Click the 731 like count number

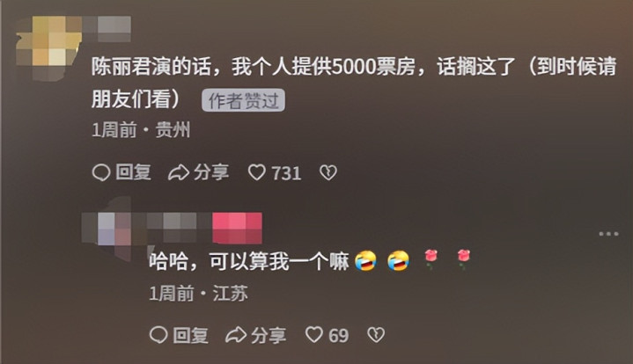tap(287, 173)
